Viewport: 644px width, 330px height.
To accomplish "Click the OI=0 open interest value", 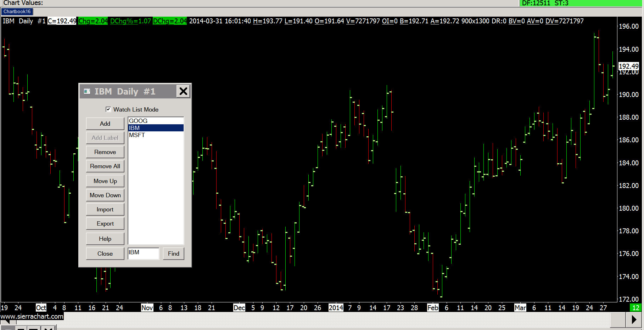I will (390, 21).
